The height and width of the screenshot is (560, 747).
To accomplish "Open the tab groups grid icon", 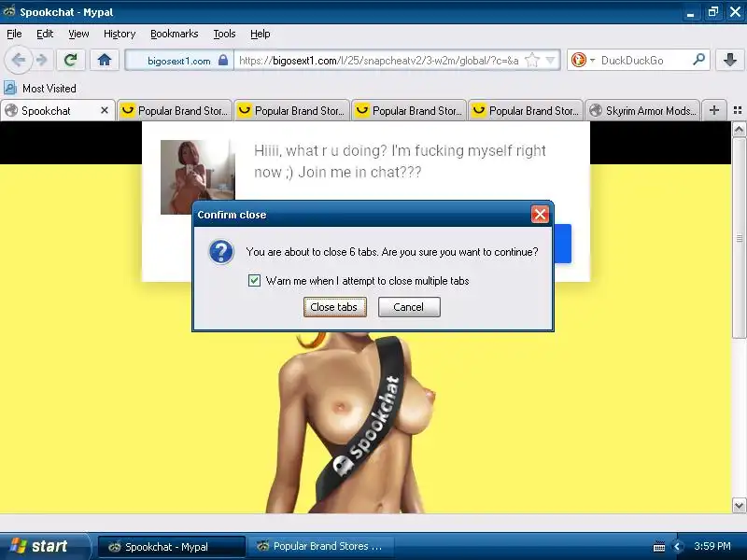I will (x=737, y=110).
